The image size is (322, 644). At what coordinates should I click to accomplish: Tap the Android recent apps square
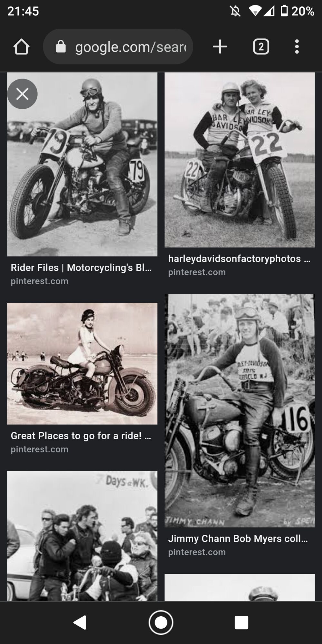tap(241, 622)
